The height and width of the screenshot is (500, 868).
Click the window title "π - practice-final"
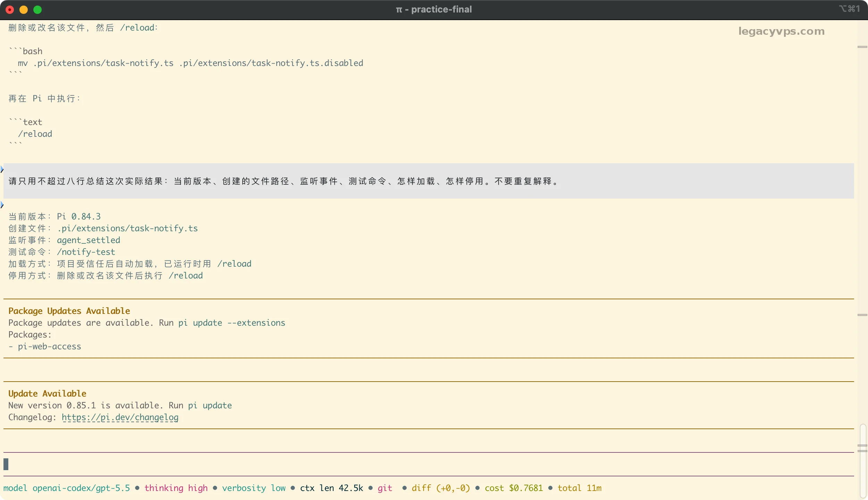tap(434, 9)
